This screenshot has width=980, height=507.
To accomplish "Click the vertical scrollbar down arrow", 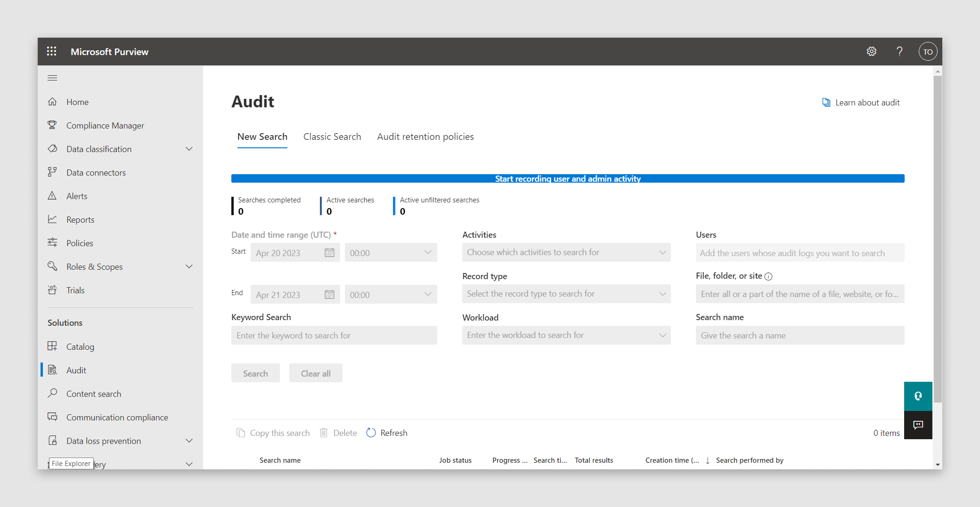I will click(938, 465).
